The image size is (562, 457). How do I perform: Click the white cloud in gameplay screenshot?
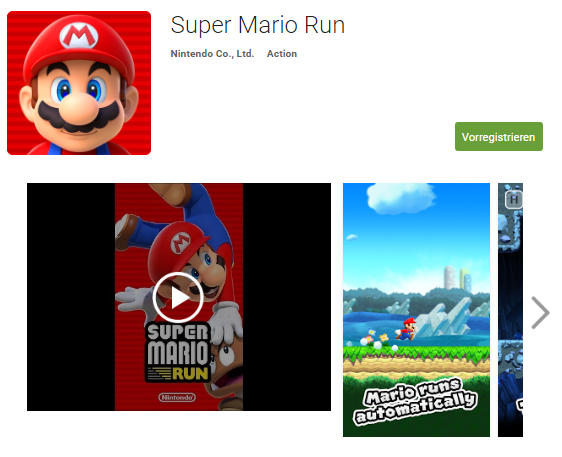[401, 197]
